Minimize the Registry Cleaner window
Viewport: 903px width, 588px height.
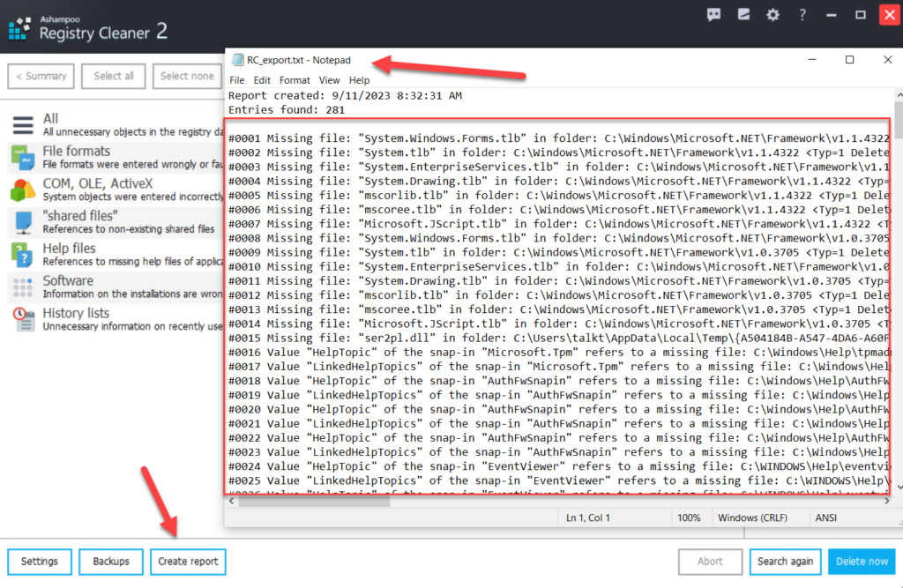pos(831,15)
